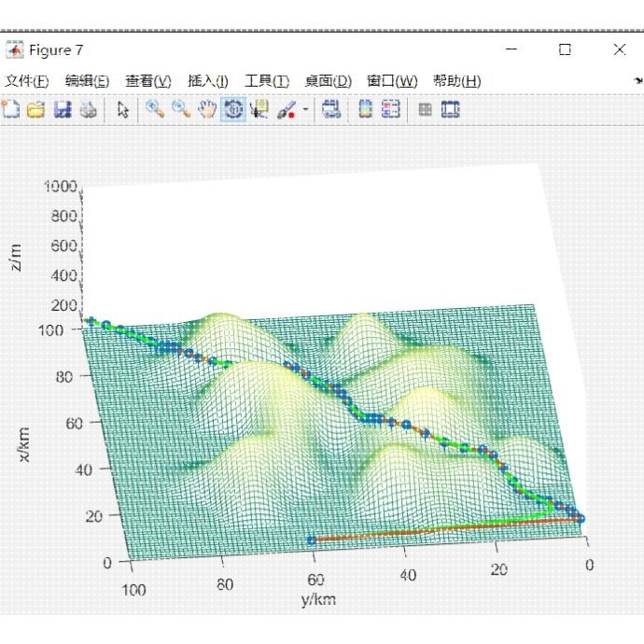The image size is (644, 644).
Task: Activate the Zoom In magnifier tool
Action: (155, 109)
